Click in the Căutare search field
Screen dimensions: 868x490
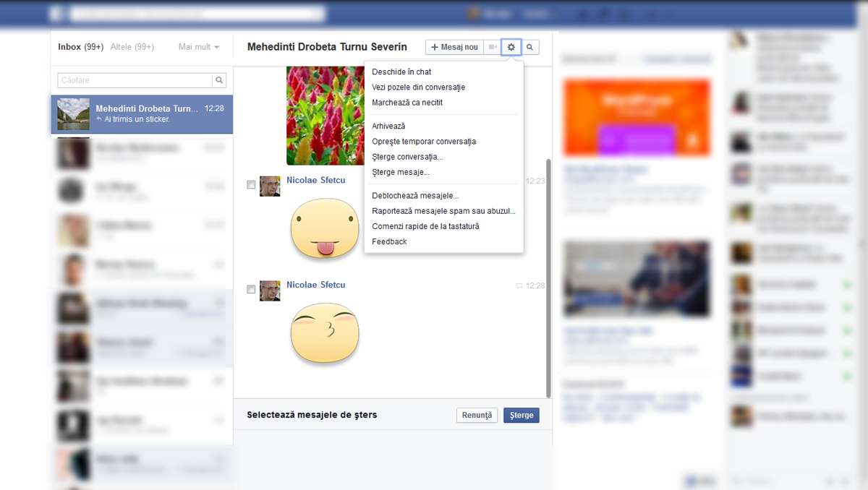tap(135, 80)
